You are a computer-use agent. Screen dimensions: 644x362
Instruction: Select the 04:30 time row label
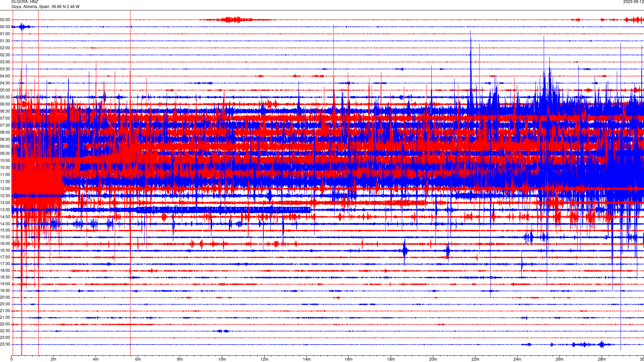click(5, 83)
